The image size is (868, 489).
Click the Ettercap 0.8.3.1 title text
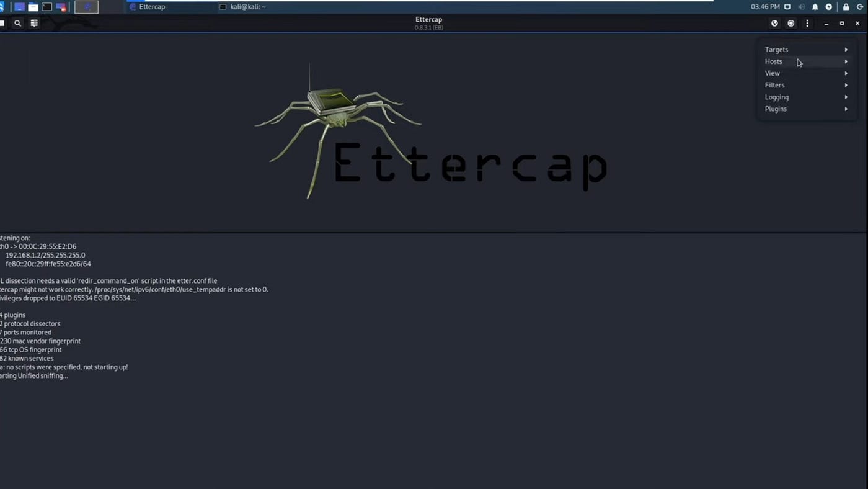428,23
